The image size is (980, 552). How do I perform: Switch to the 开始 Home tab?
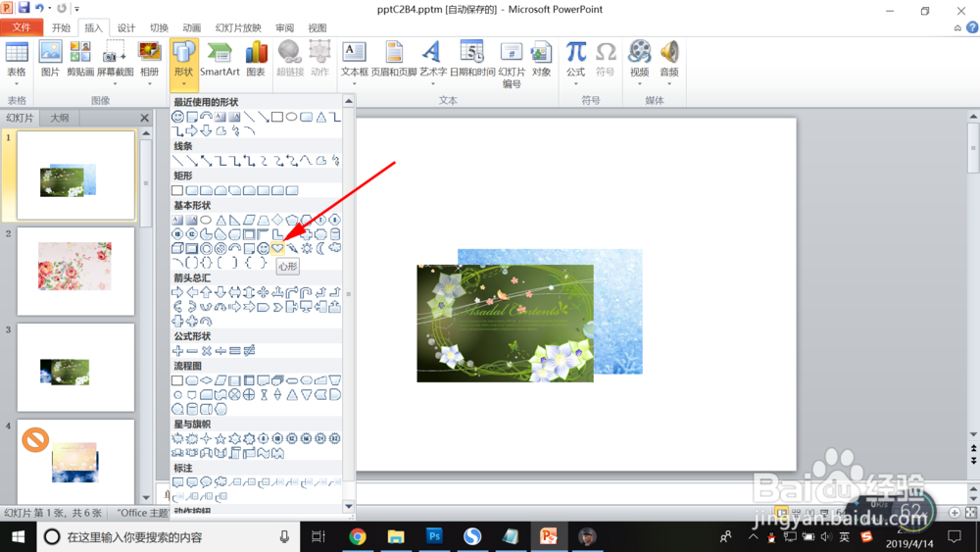61,27
